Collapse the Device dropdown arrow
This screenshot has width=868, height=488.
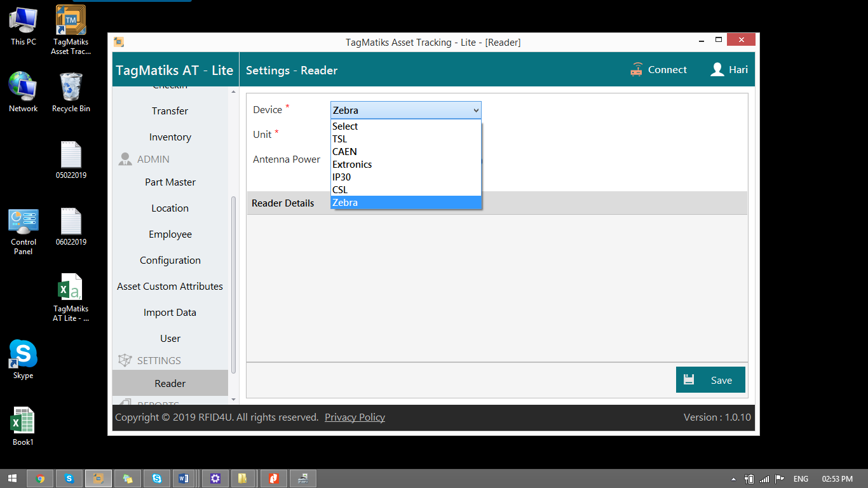coord(475,111)
